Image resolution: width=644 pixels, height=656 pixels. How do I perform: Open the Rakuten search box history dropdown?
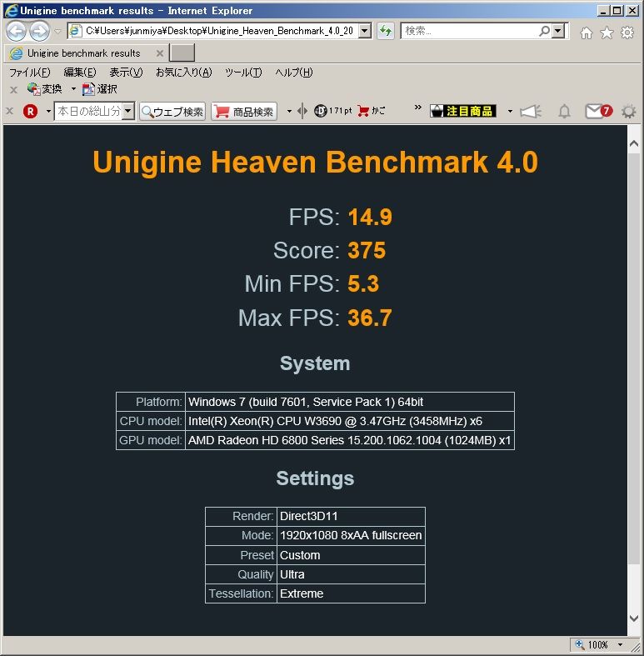128,112
